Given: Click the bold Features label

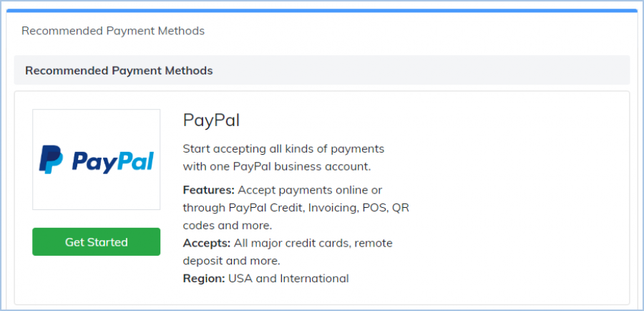Looking at the screenshot, I should 208,190.
